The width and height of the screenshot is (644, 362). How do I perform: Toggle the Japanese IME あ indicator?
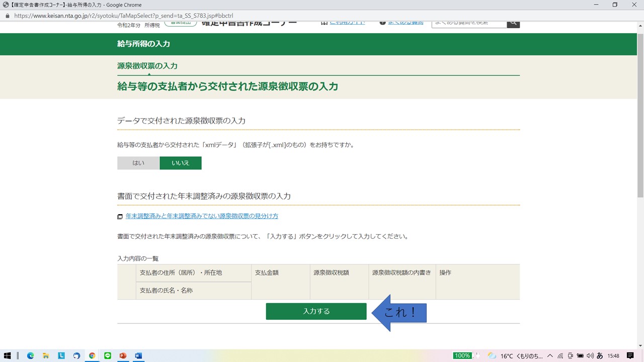600,356
